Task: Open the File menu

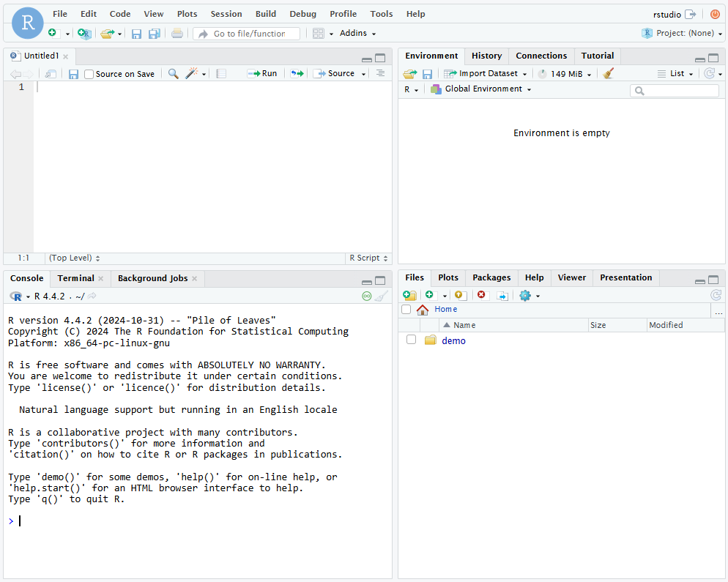Action: click(60, 14)
